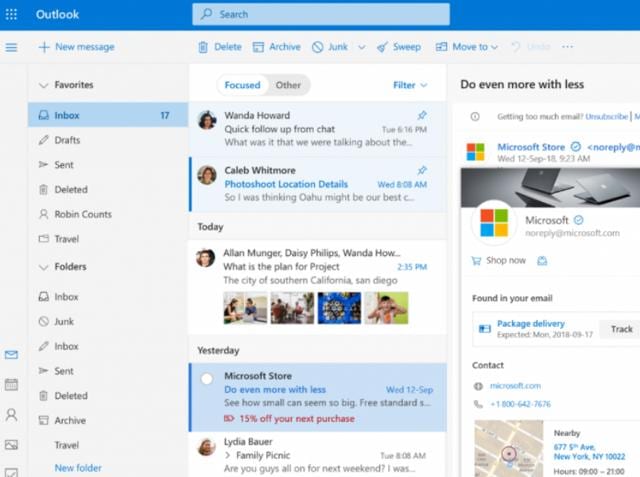
Task: Select the Microsoft Store message circle checkbox
Action: click(207, 379)
